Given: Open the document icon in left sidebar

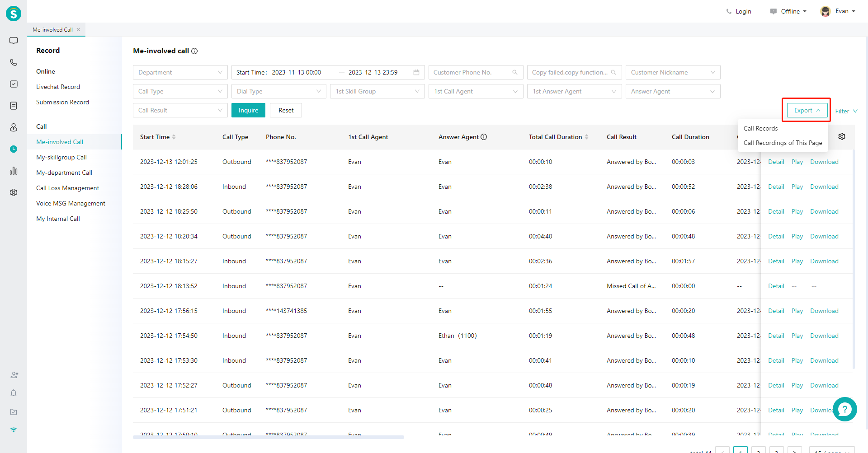Looking at the screenshot, I should 14,106.
